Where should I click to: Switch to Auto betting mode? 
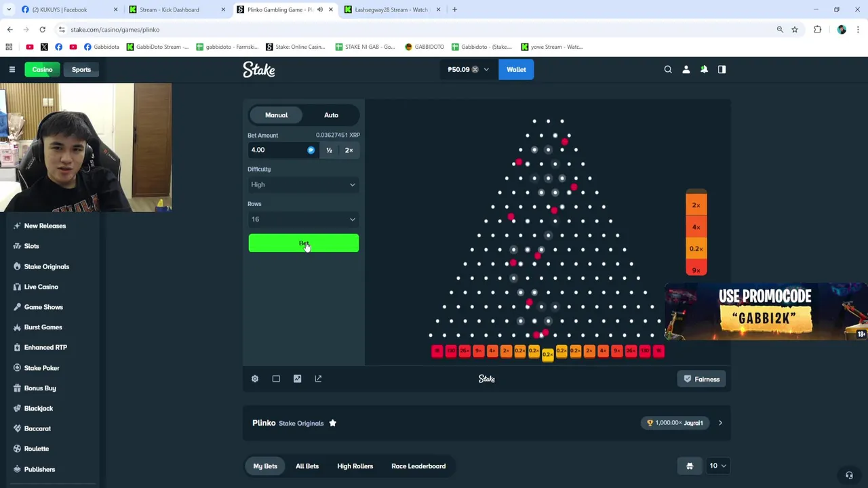tap(331, 115)
